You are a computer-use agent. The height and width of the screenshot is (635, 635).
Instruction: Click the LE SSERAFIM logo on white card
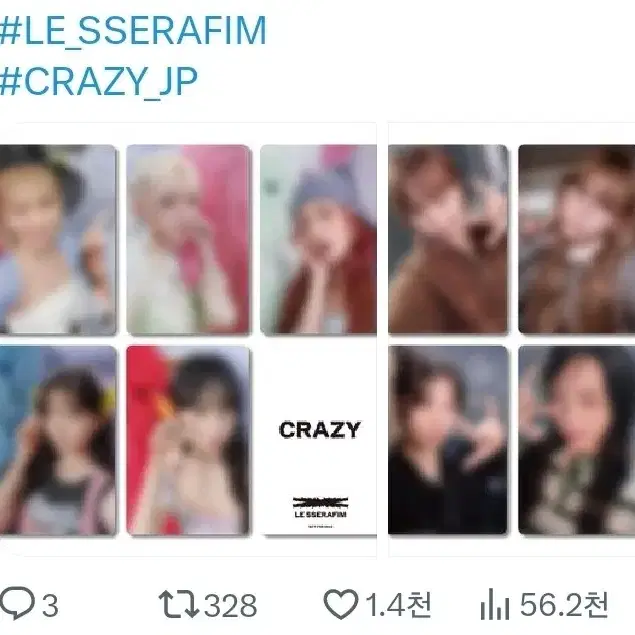point(320,507)
